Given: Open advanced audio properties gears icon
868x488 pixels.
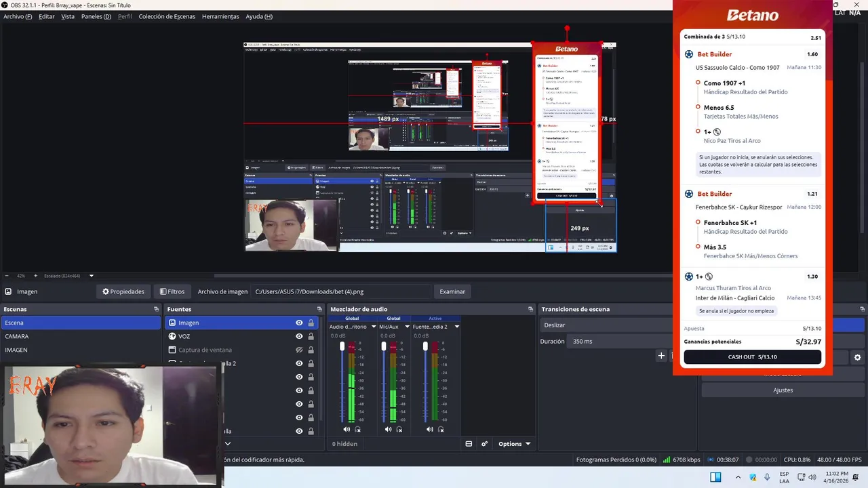Looking at the screenshot, I should click(x=485, y=444).
